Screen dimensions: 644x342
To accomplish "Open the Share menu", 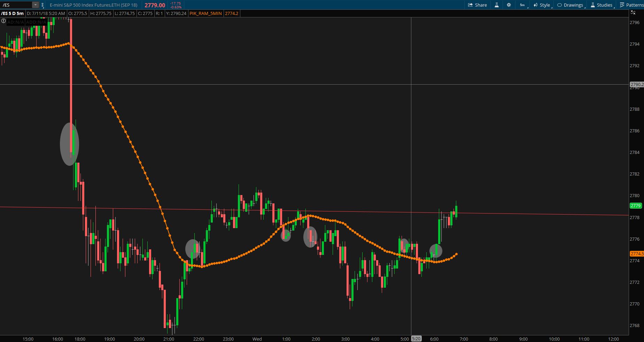I will tap(477, 5).
